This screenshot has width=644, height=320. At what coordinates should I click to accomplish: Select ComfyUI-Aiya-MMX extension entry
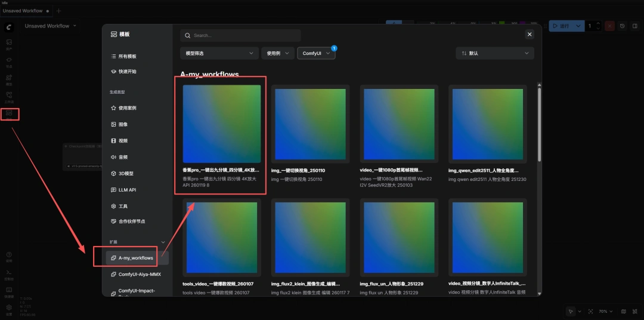pos(139,275)
